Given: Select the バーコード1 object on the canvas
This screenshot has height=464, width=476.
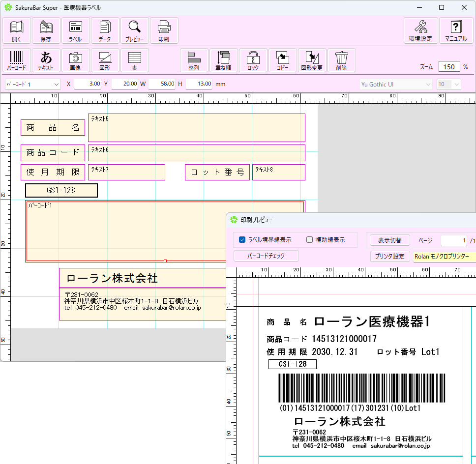Looking at the screenshot, I should point(126,231).
